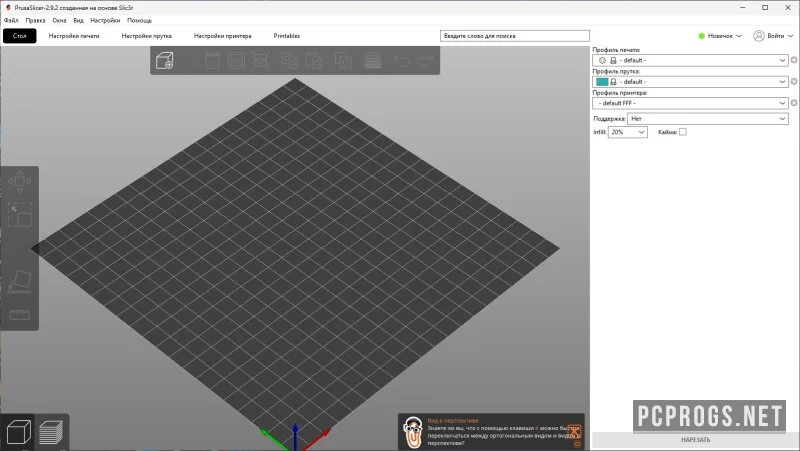Click the user account avatar icon

pyautogui.click(x=759, y=36)
